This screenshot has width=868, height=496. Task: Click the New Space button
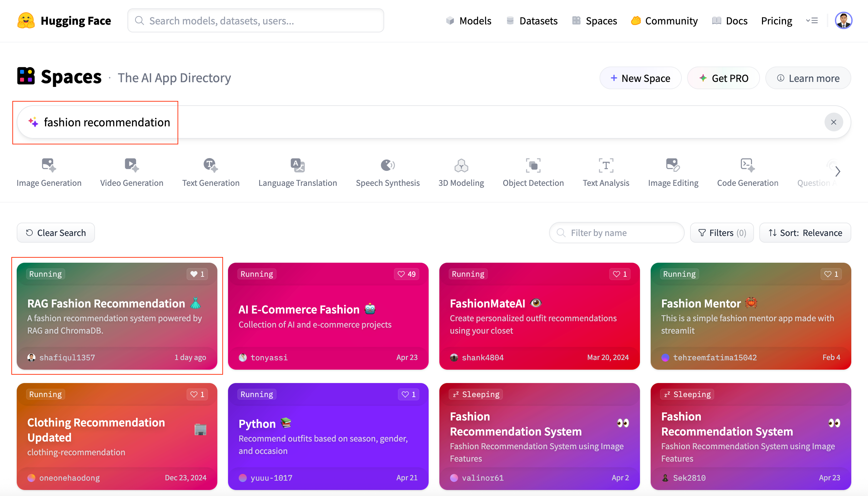pyautogui.click(x=640, y=78)
